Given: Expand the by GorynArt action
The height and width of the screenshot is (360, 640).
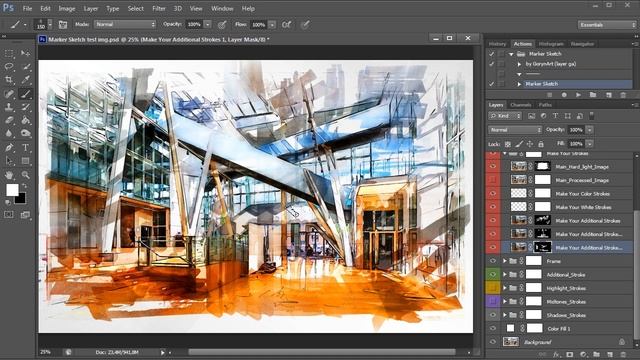Looking at the screenshot, I should pos(519,64).
